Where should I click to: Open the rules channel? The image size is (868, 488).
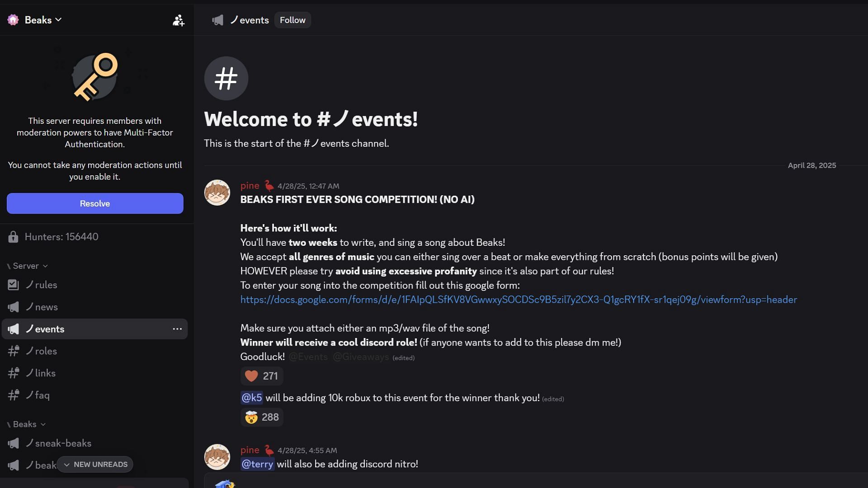[94, 285]
